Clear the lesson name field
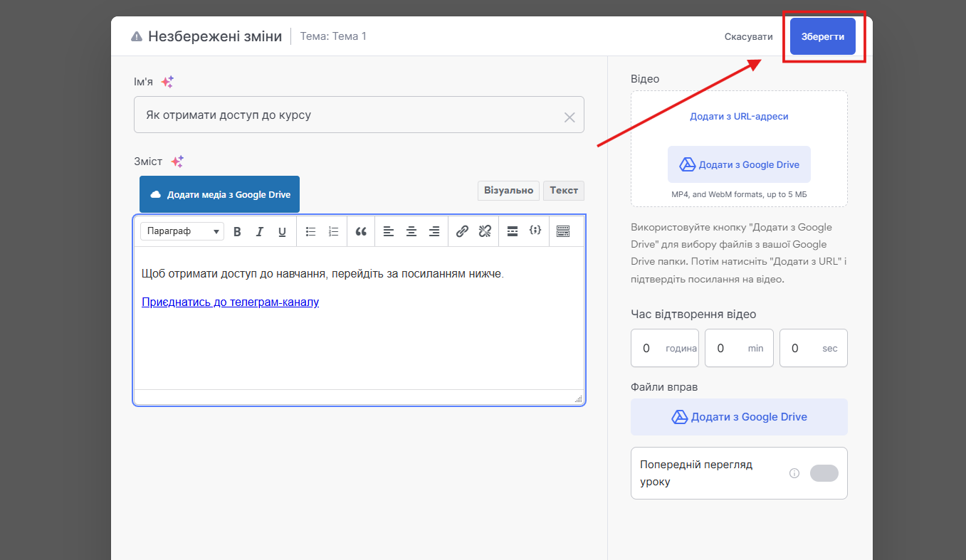This screenshot has height=560, width=966. (x=569, y=117)
